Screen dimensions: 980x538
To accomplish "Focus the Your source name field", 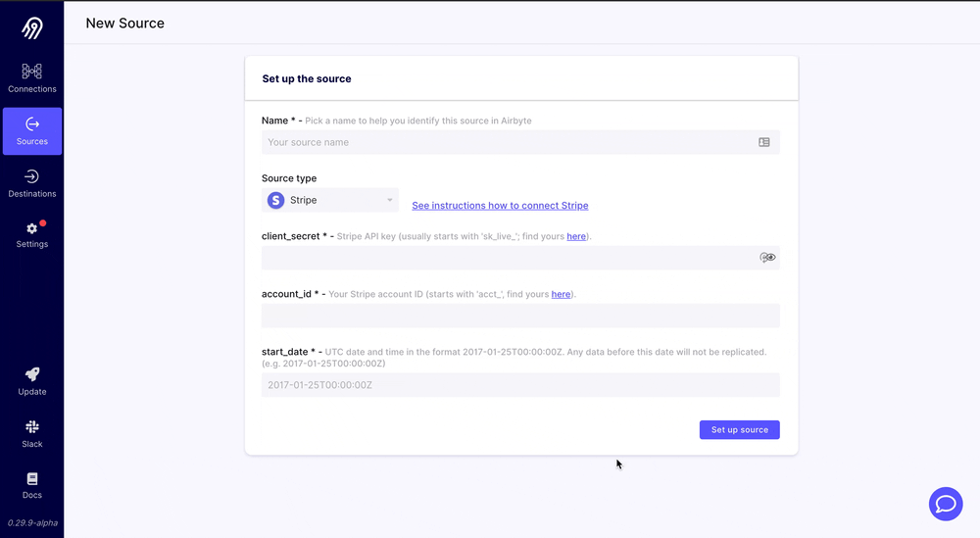I will tap(520, 142).
